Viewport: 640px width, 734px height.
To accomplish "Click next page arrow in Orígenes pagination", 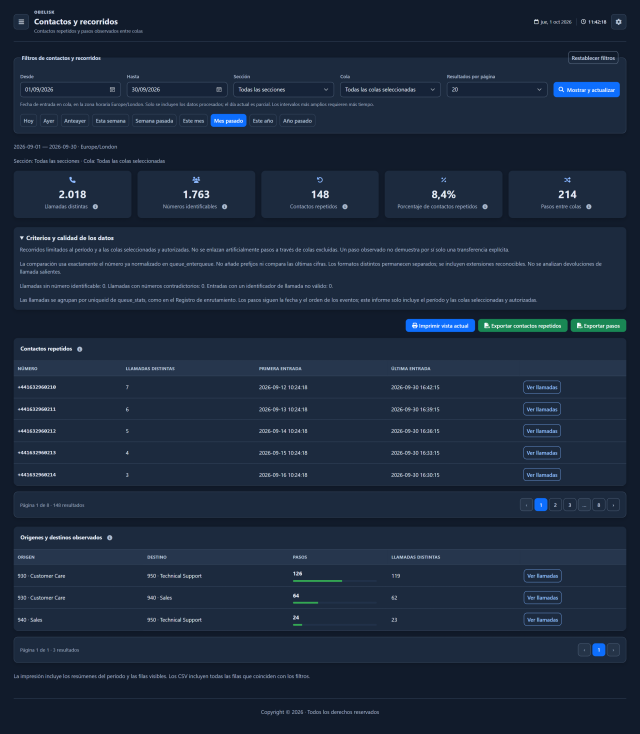I will tap(613, 650).
